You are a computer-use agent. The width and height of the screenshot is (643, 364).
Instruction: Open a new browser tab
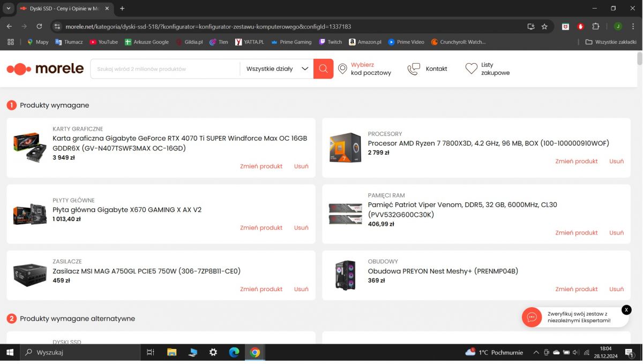coord(122,9)
